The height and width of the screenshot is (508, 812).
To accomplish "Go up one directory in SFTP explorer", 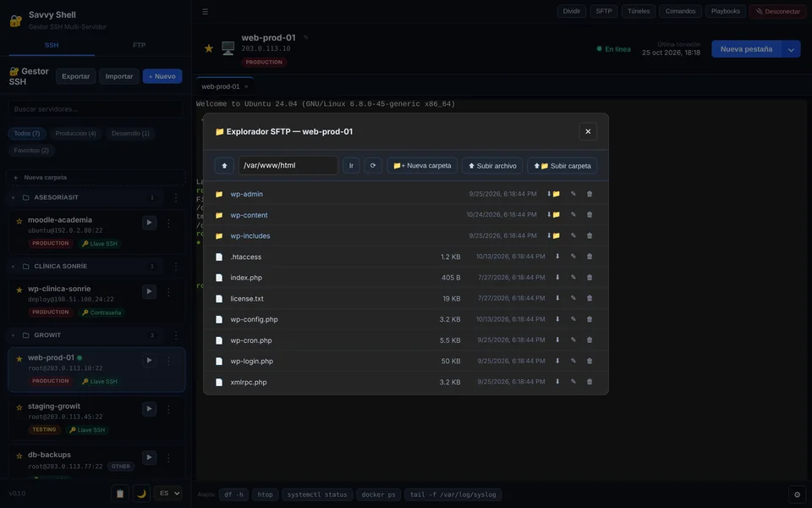I will [x=224, y=166].
